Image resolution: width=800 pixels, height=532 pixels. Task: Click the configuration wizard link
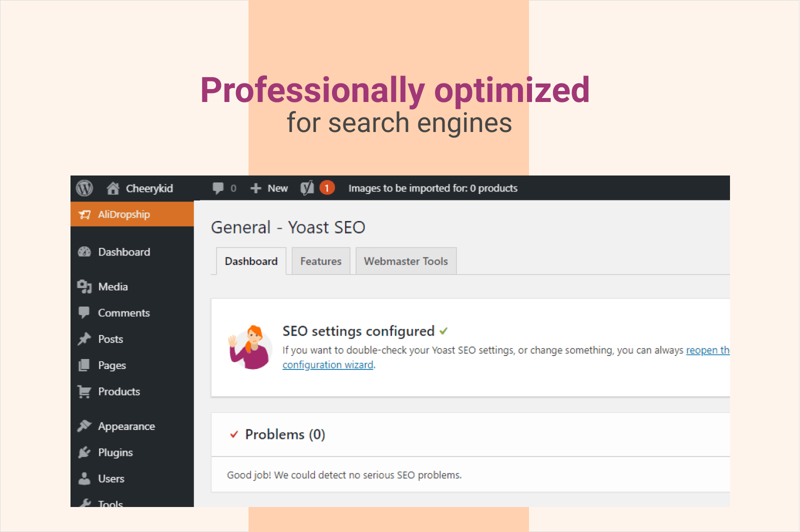[x=327, y=365]
